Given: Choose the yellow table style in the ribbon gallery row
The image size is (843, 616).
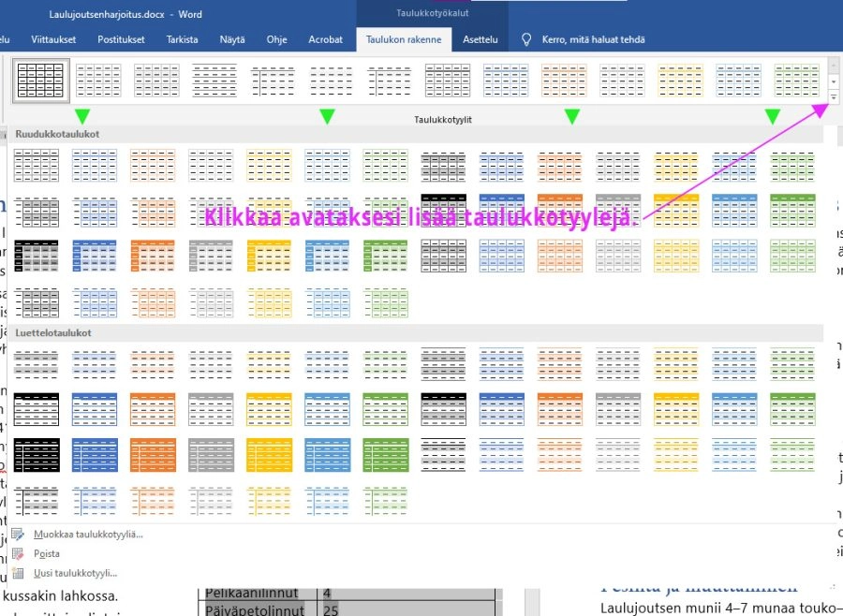Looking at the screenshot, I should [680, 80].
